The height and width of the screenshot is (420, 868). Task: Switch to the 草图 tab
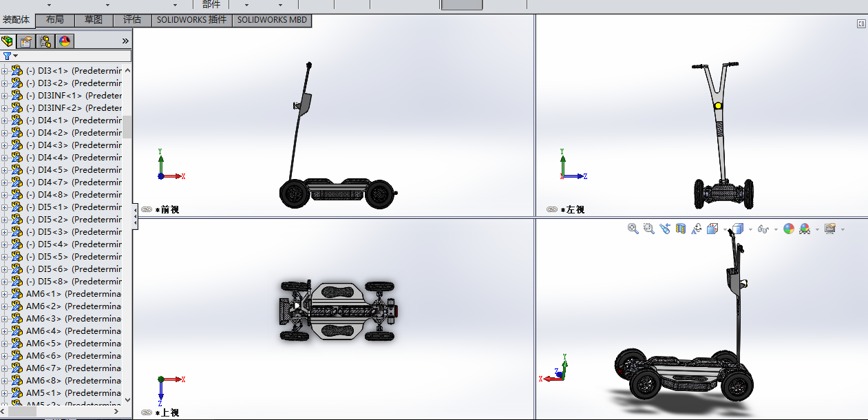(x=94, y=20)
